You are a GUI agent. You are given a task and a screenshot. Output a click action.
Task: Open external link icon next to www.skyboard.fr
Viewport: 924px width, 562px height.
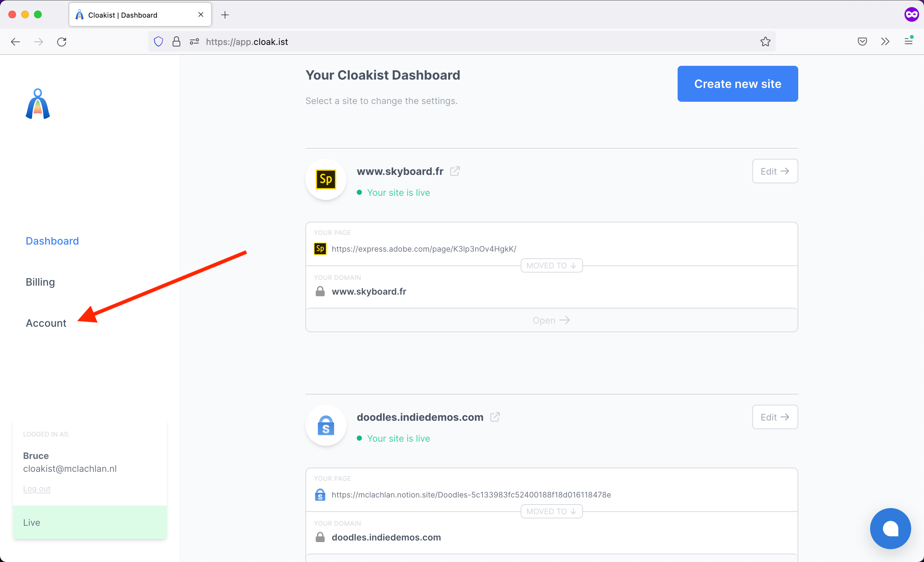pyautogui.click(x=455, y=171)
